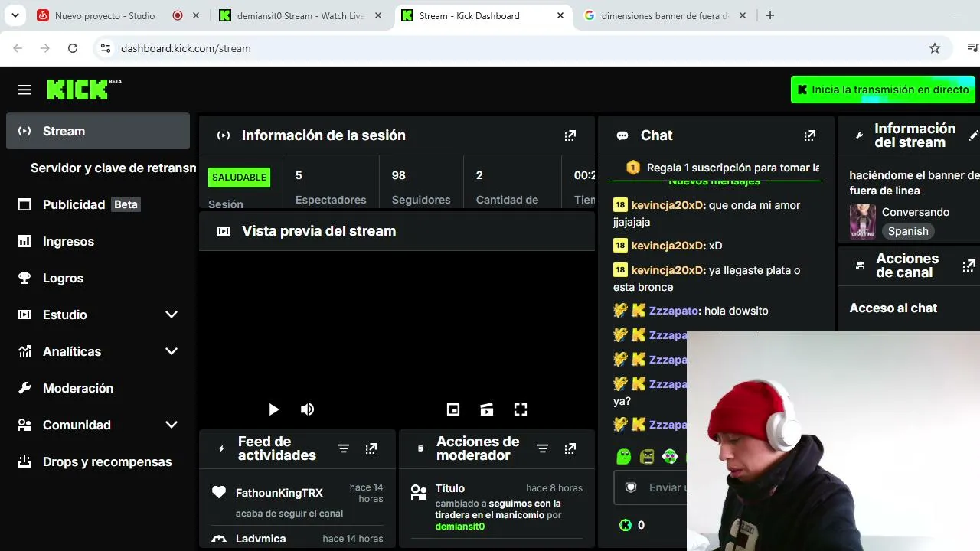The image size is (980, 551).
Task: Expand the Estudio submenu
Action: tap(171, 315)
